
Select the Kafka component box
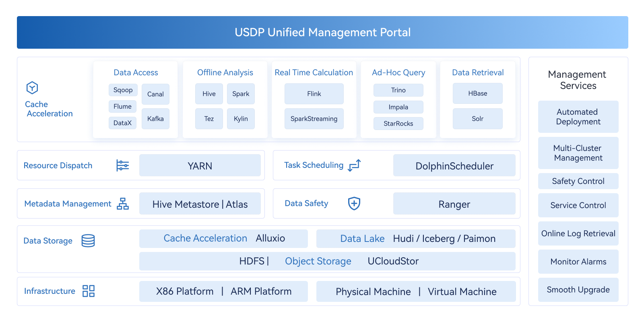[x=155, y=119]
